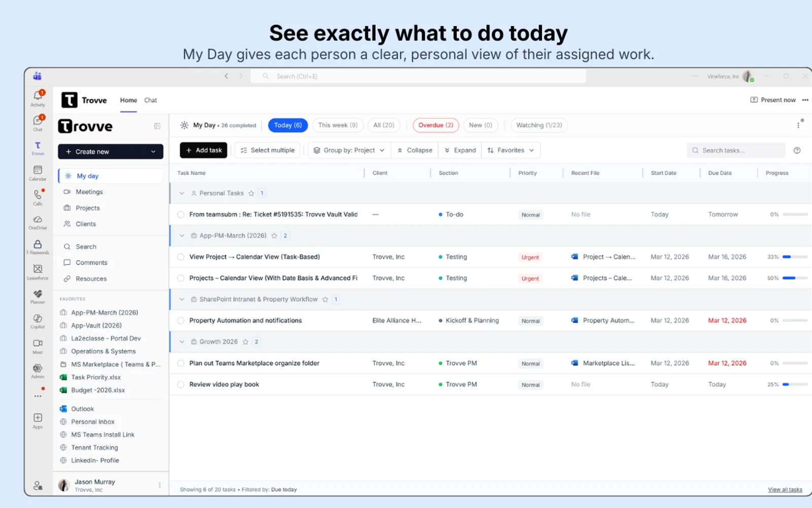Select the This week (9) filter

(x=337, y=125)
